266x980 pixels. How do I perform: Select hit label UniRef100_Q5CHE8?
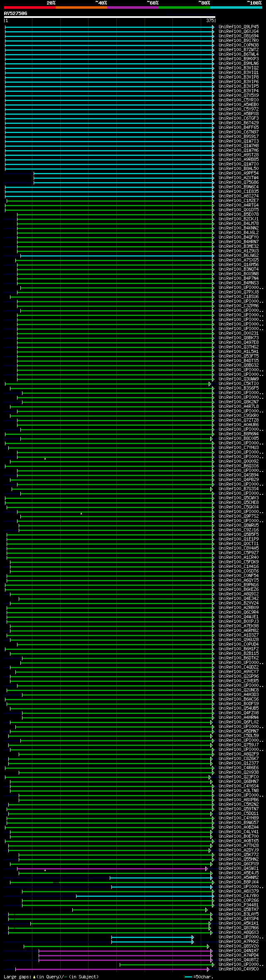[239, 503]
